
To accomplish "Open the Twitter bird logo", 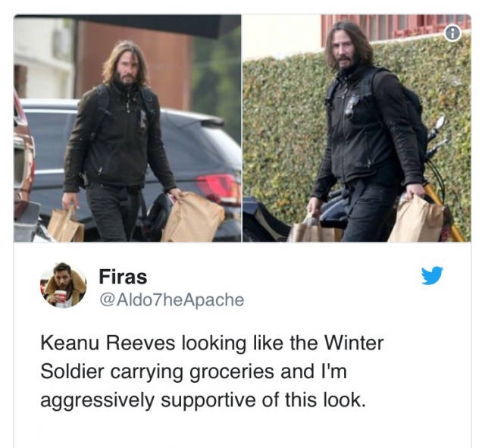I will (x=432, y=275).
